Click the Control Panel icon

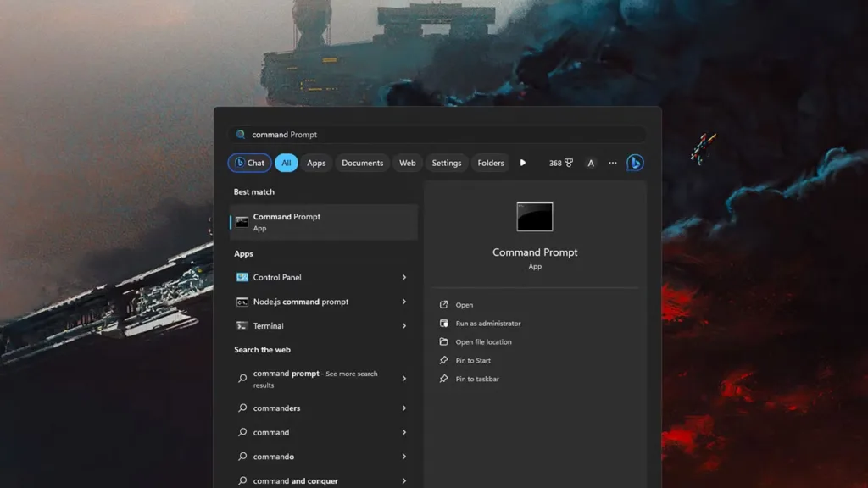[242, 277]
